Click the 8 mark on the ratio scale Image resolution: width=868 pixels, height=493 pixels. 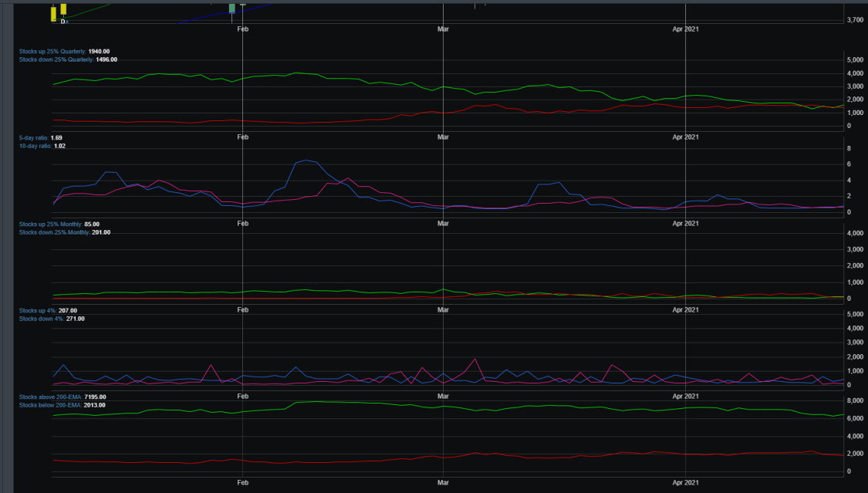tap(849, 148)
